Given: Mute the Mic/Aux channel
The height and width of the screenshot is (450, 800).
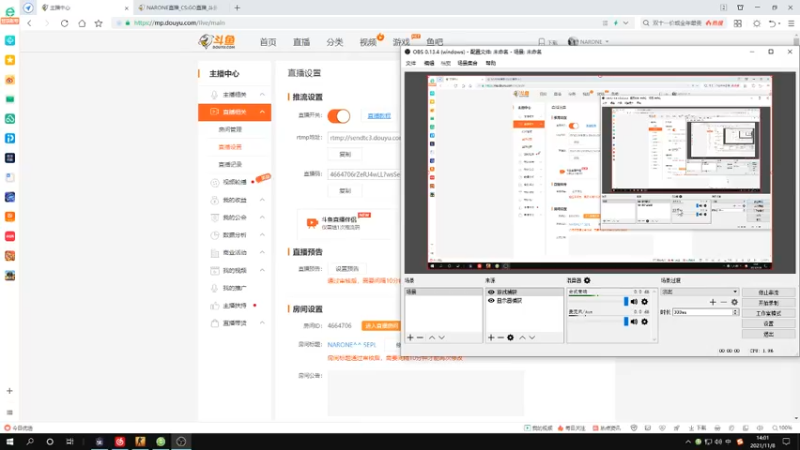Looking at the screenshot, I should [634, 321].
